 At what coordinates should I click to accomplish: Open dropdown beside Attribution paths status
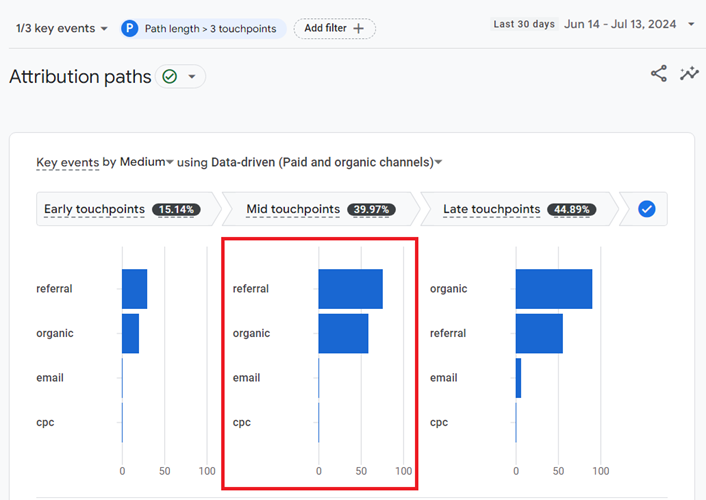(192, 77)
